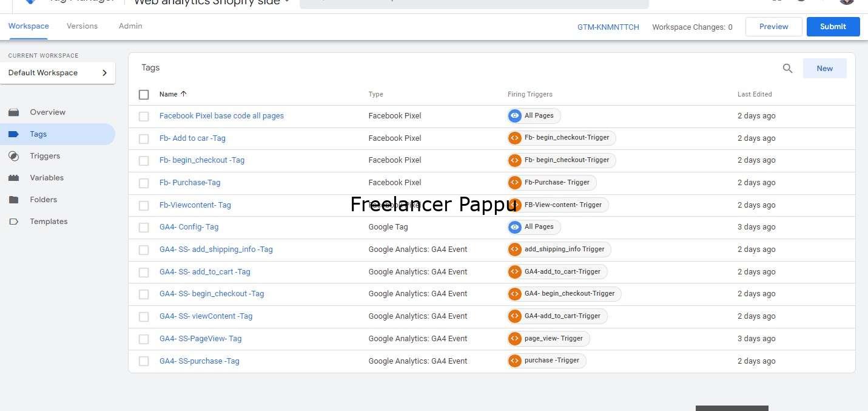Image resolution: width=868 pixels, height=411 pixels.
Task: Toggle the select-all tags checkbox
Action: click(x=144, y=95)
